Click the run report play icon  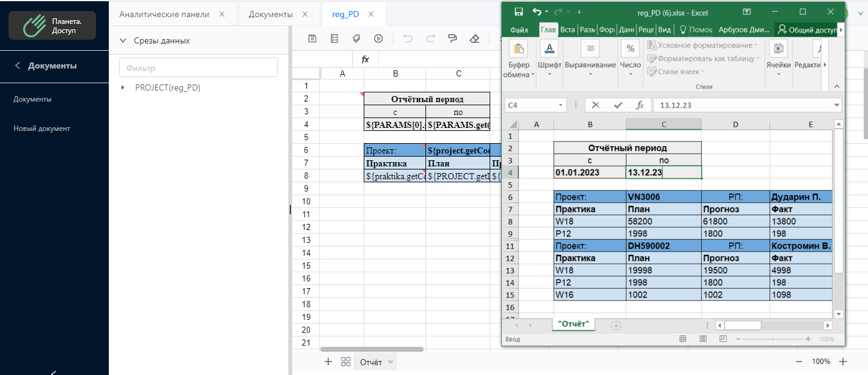378,39
